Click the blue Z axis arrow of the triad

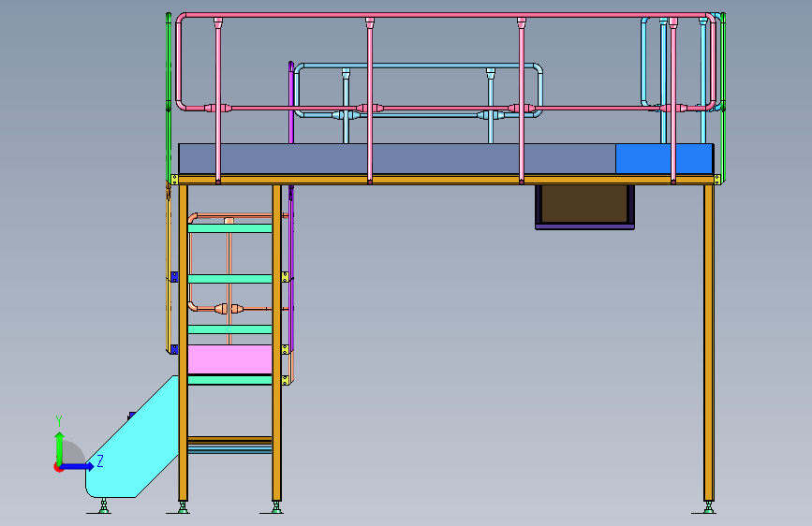point(78,466)
